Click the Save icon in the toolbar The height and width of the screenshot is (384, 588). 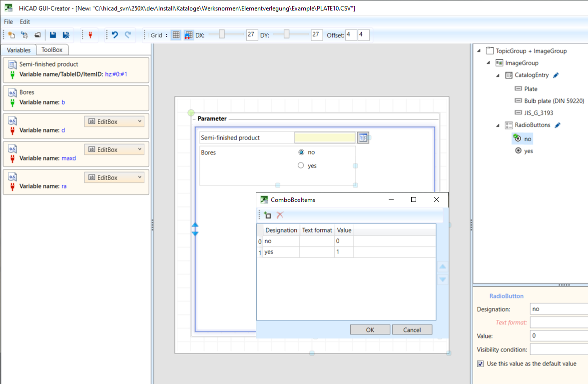pyautogui.click(x=53, y=35)
